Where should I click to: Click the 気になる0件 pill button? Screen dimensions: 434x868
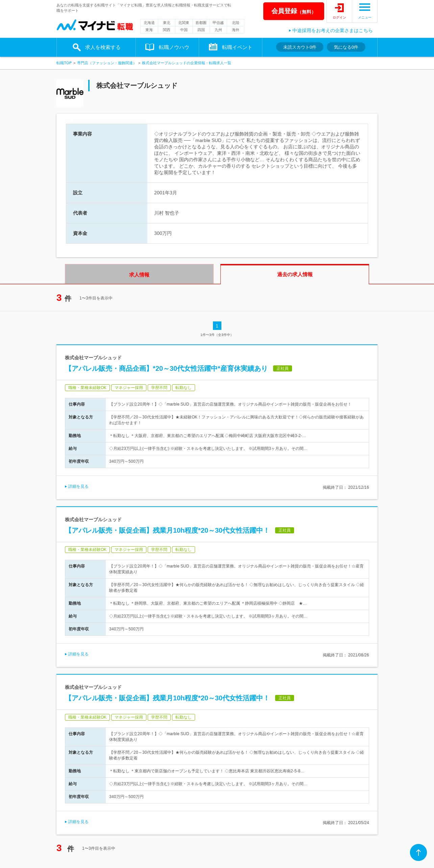pos(346,47)
